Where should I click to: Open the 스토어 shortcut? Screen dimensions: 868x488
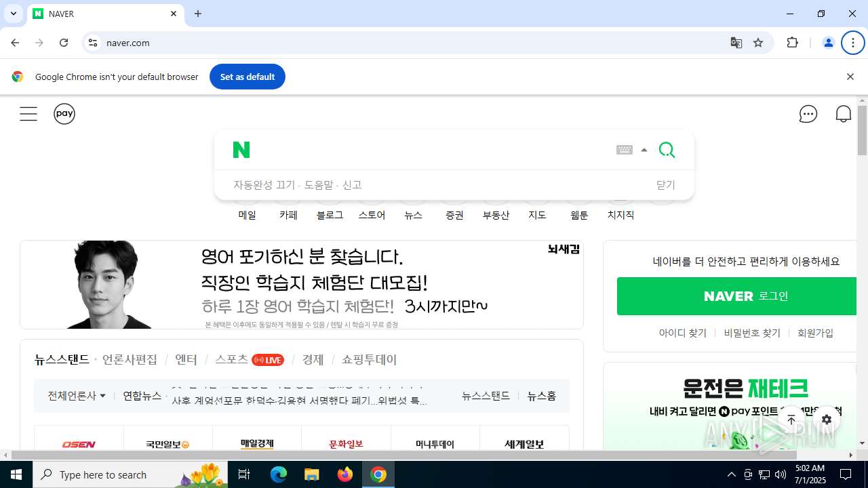point(372,215)
